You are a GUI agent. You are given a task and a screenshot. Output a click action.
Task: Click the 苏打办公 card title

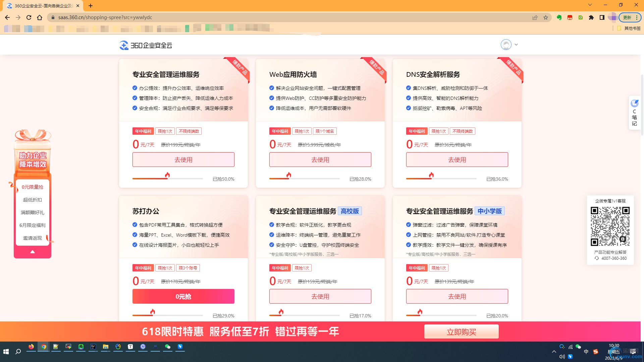coord(146,211)
